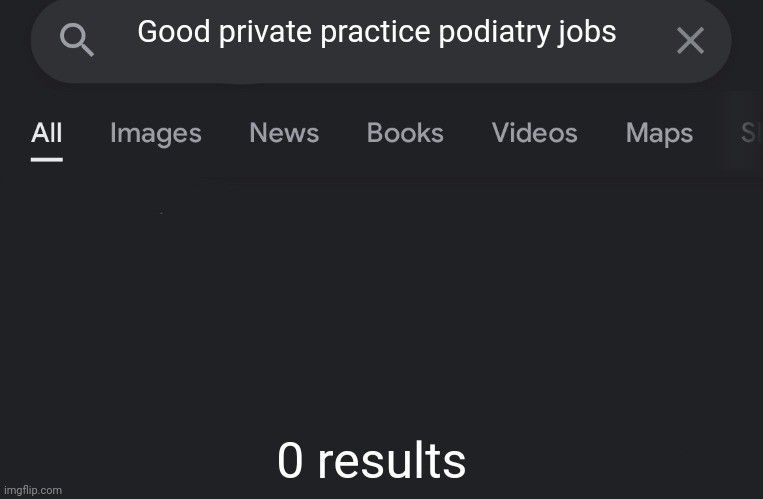
Task: Click the word "jobs" ending the query
Action: (x=587, y=33)
